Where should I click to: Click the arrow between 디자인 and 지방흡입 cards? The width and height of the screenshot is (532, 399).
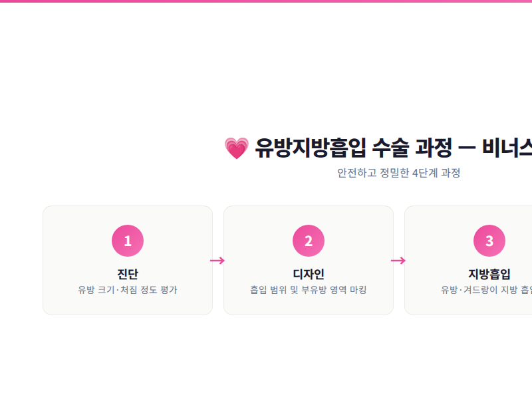(x=398, y=260)
